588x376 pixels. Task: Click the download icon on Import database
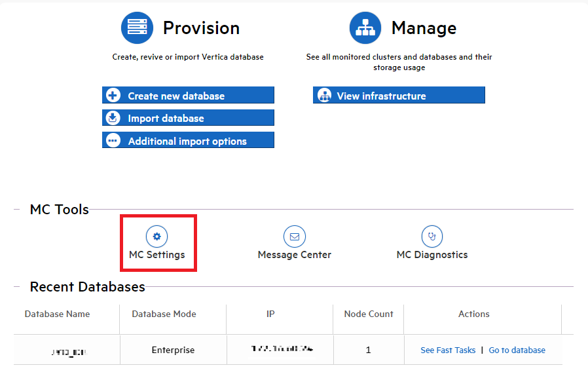(113, 118)
